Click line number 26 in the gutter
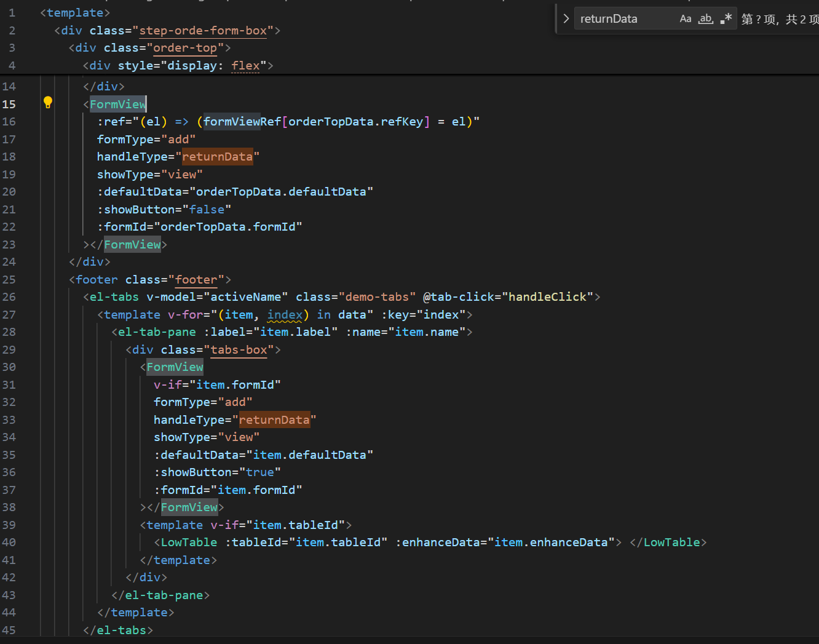The width and height of the screenshot is (819, 644). point(9,297)
